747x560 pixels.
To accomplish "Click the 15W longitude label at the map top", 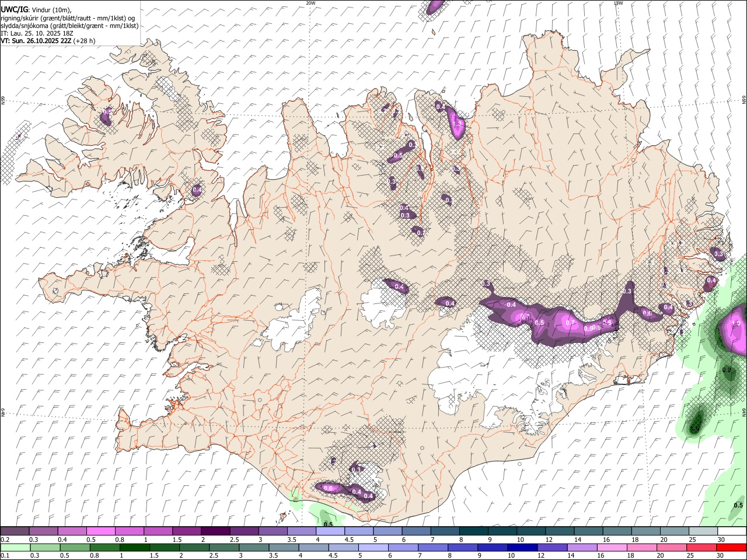I will click(618, 3).
